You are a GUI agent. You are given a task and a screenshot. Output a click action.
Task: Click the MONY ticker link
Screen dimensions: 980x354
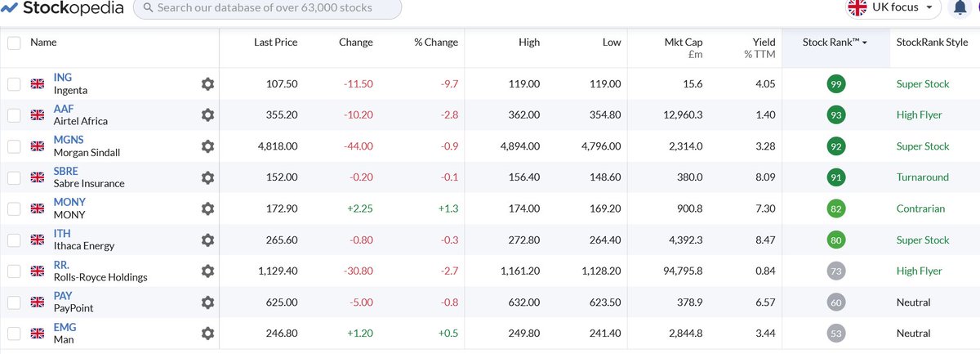(69, 202)
